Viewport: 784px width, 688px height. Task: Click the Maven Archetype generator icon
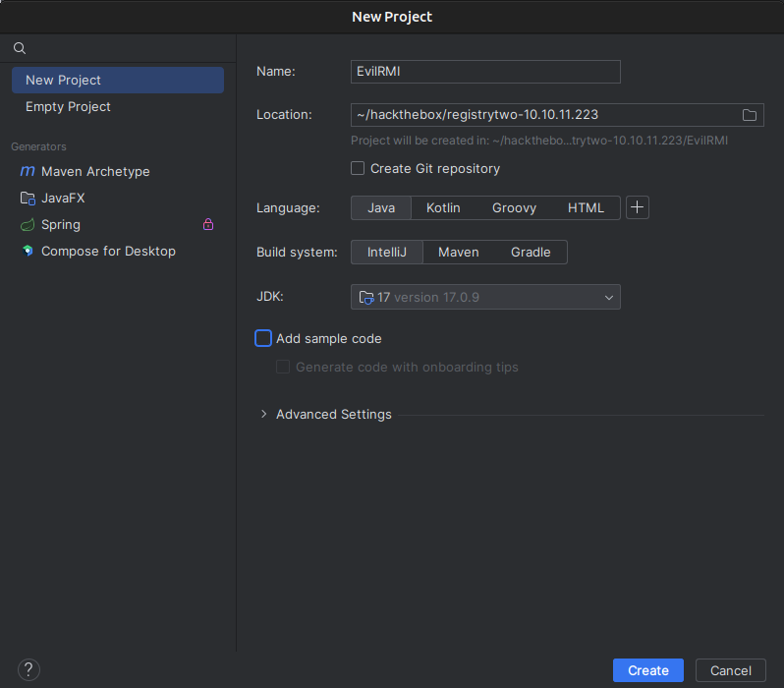[x=28, y=171]
